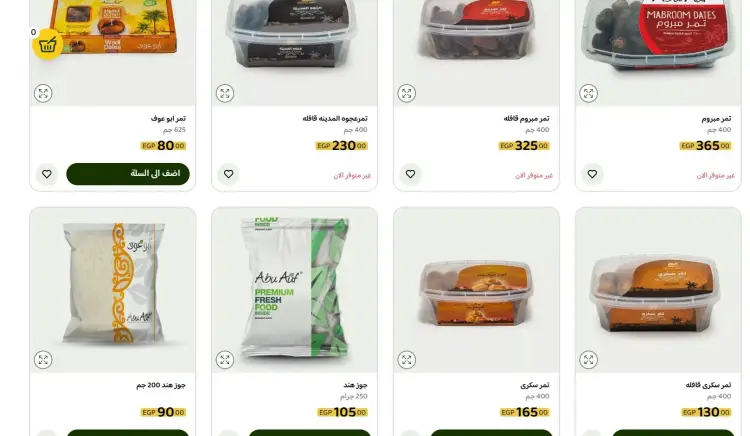The height and width of the screenshot is (436, 750).
Task: Click اضف الى السلة for تمر ابو عوف
Action: click(x=128, y=174)
